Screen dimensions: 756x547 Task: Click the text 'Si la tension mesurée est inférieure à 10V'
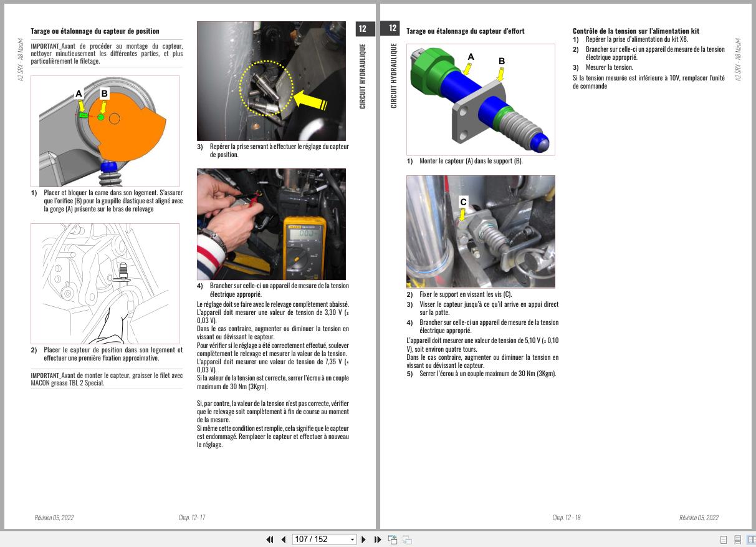point(649,82)
